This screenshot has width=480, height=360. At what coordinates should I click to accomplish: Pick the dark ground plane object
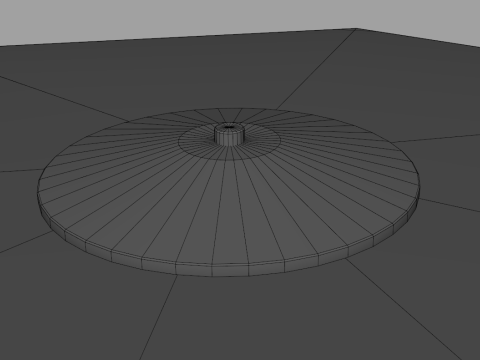[240, 194]
